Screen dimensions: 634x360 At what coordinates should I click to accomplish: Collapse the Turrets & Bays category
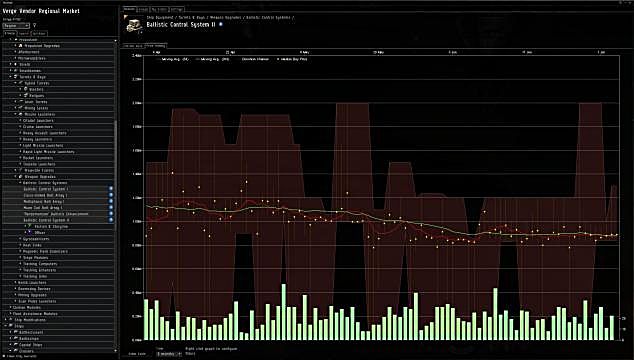click(x=11, y=77)
